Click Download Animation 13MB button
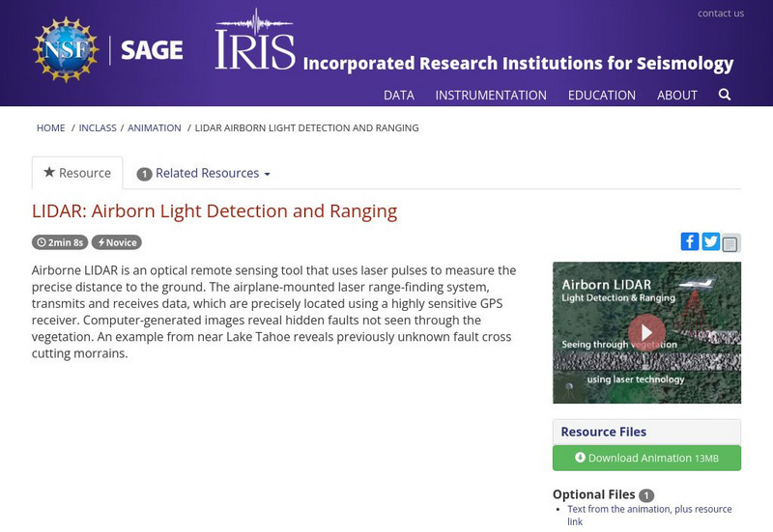This screenshot has width=773, height=532. pyautogui.click(x=646, y=458)
